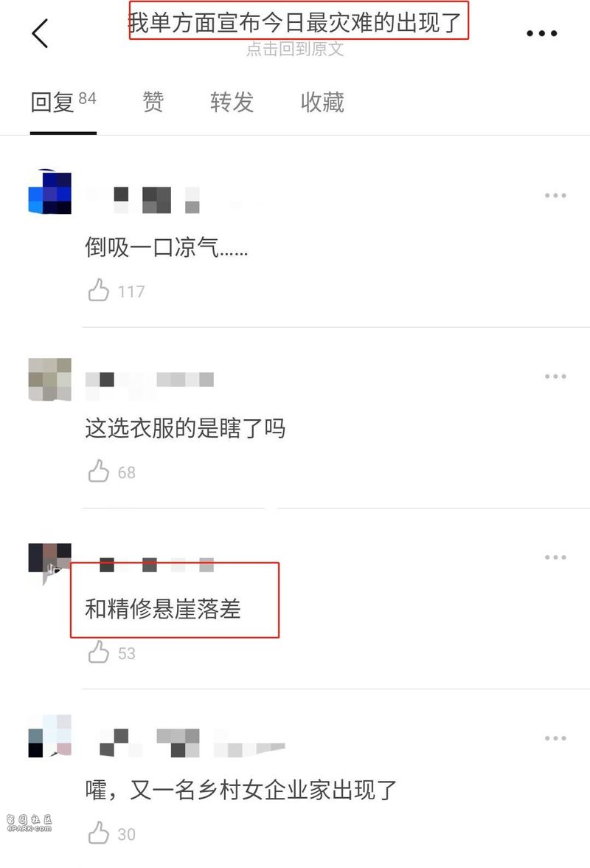Tap the comment text 这选衣服的是瞎了吗

[185, 428]
